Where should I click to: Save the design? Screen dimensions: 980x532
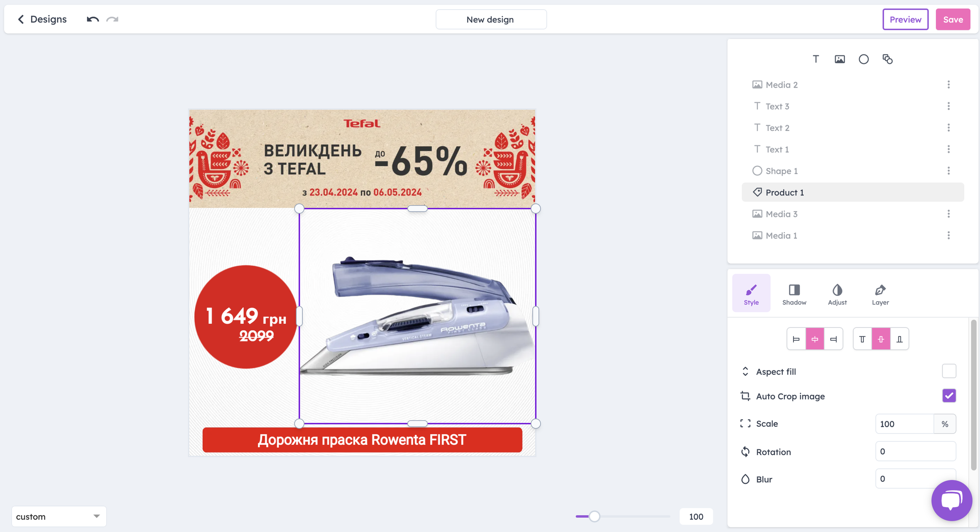pos(953,19)
